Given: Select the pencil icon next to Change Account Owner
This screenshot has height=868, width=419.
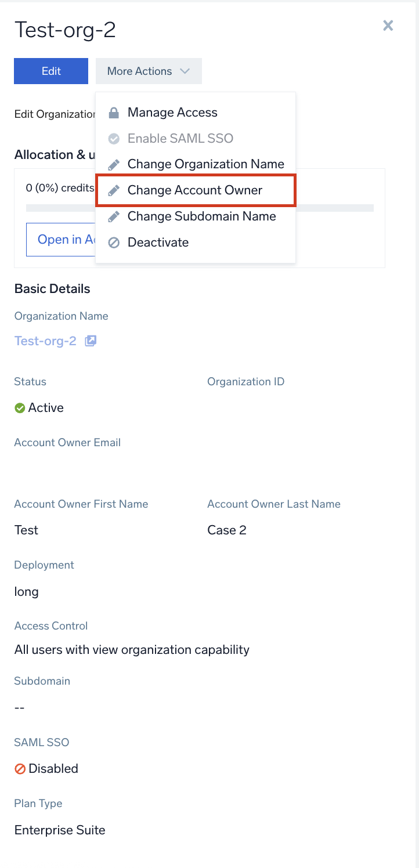Looking at the screenshot, I should click(x=114, y=190).
